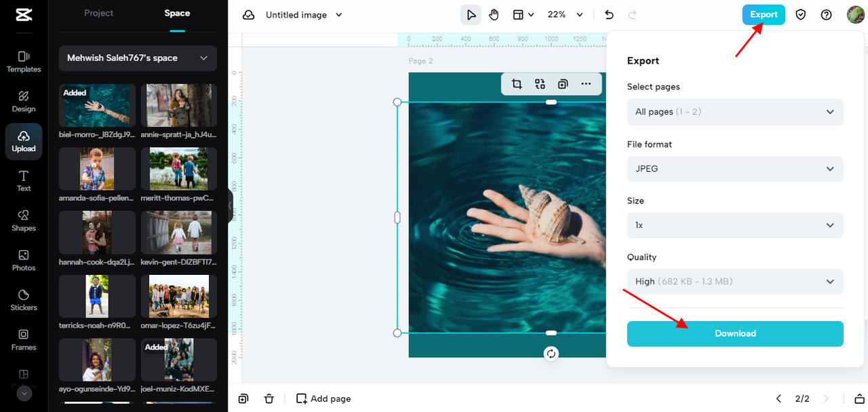The width and height of the screenshot is (868, 412).
Task: Click the rotate handle below the image
Action: coord(551,354)
